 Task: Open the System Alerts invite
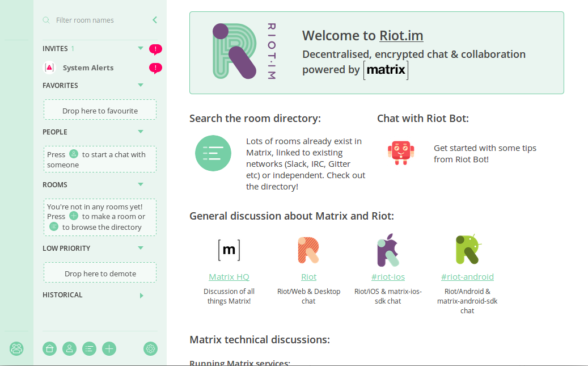[88, 68]
